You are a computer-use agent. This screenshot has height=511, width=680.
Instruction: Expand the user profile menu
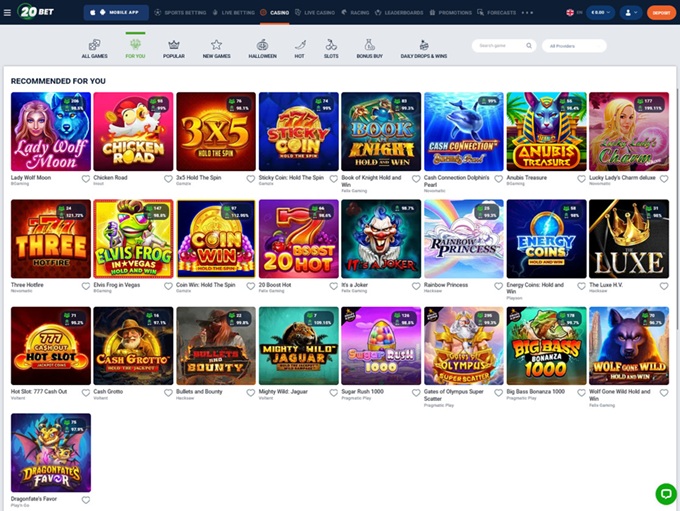pos(631,13)
